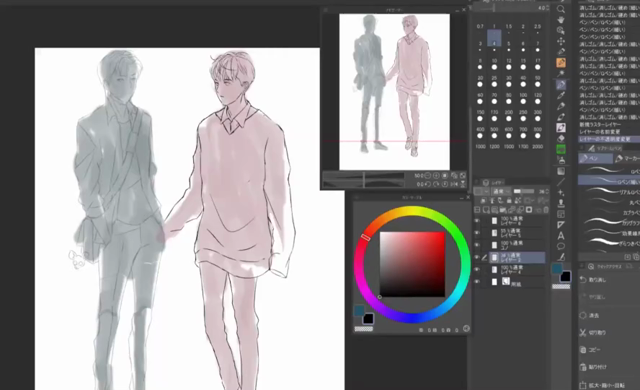Switch to the Pen sub tool tab

tap(596, 158)
